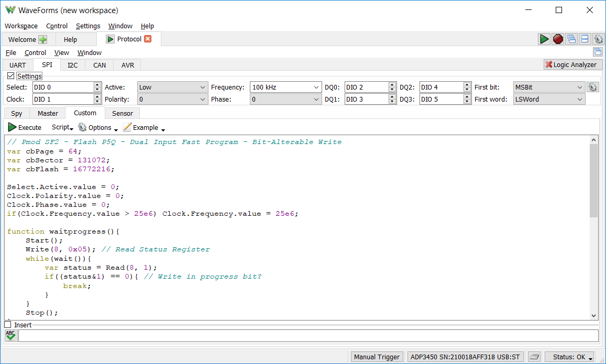Open the gear icon next to First bit

click(x=592, y=87)
